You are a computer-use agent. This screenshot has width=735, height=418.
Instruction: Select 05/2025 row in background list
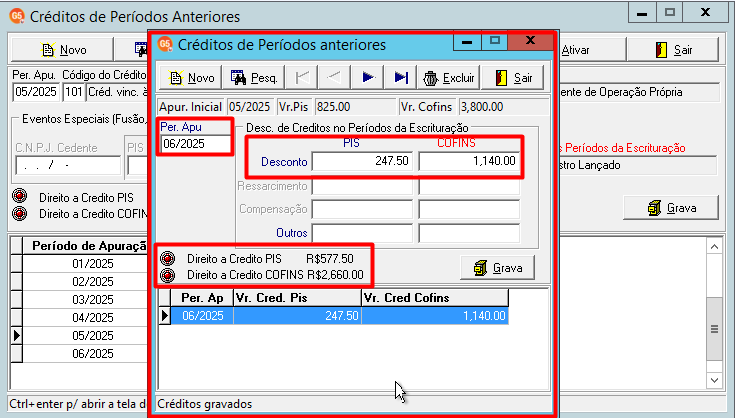coord(84,336)
